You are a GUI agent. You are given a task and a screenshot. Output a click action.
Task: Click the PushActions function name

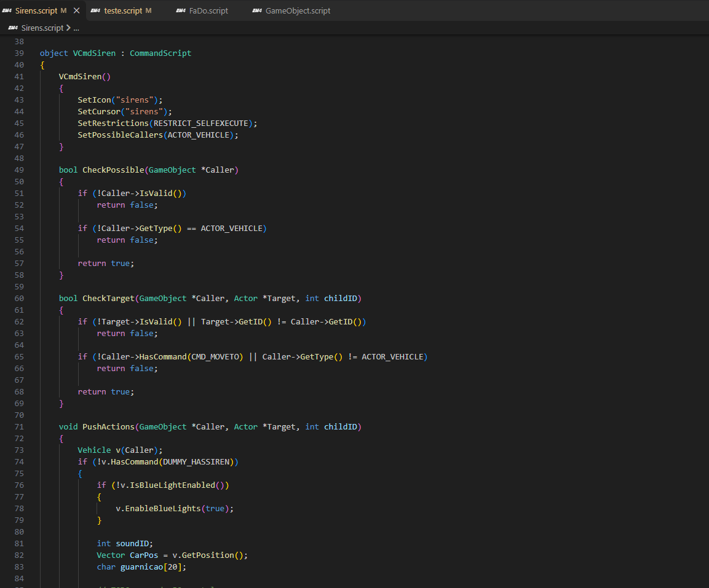[108, 426]
